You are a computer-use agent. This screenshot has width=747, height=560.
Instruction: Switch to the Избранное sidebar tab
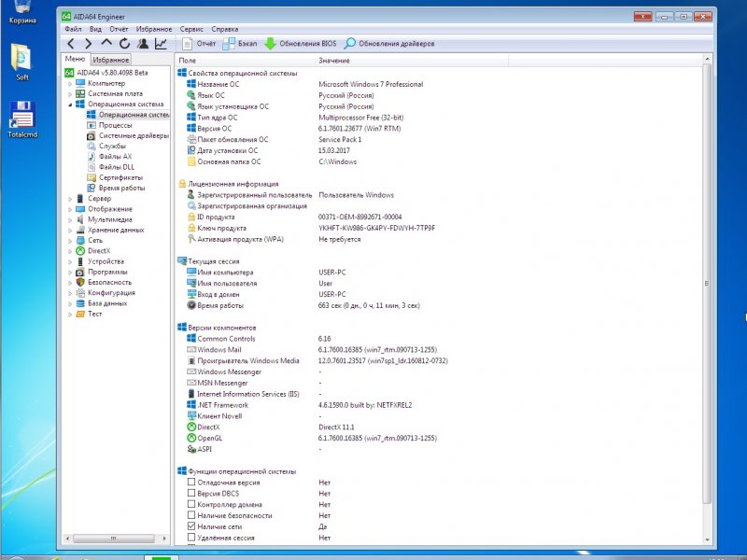pos(110,60)
